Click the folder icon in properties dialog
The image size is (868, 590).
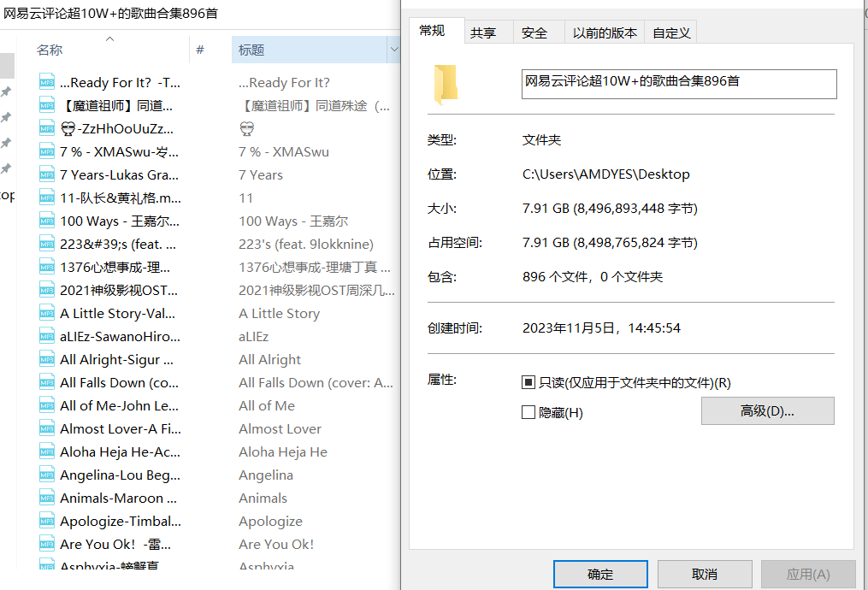coord(446,84)
